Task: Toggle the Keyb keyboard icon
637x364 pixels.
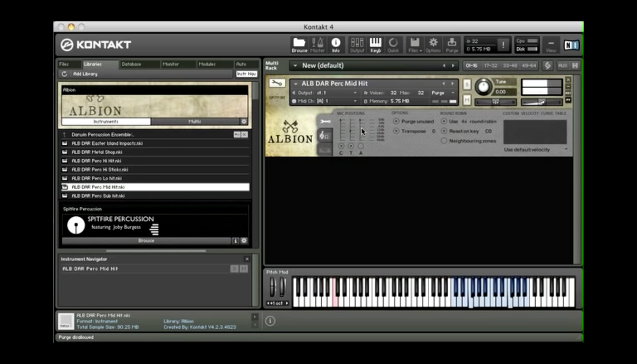Action: [x=375, y=44]
